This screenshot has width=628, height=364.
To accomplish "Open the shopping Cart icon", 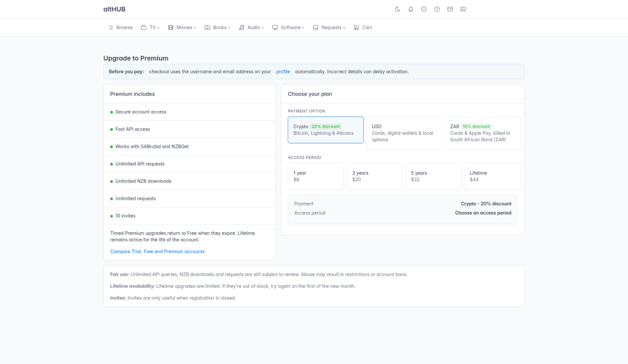I will (x=356, y=28).
